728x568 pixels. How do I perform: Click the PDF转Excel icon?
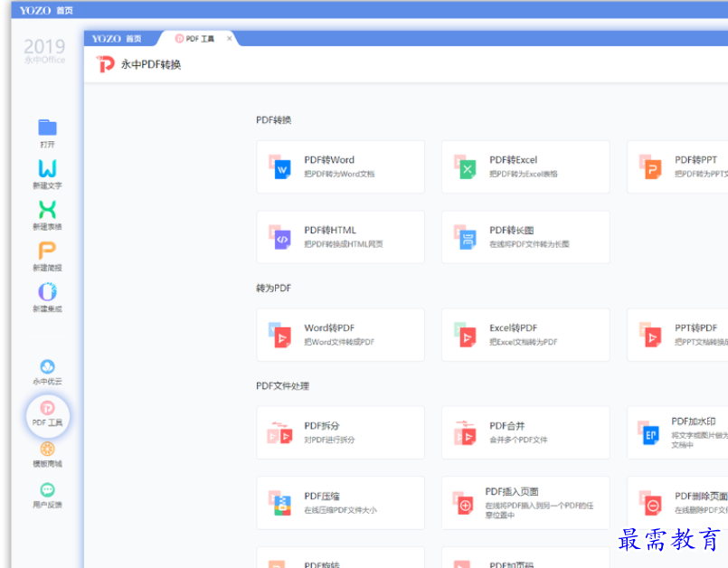click(x=465, y=166)
